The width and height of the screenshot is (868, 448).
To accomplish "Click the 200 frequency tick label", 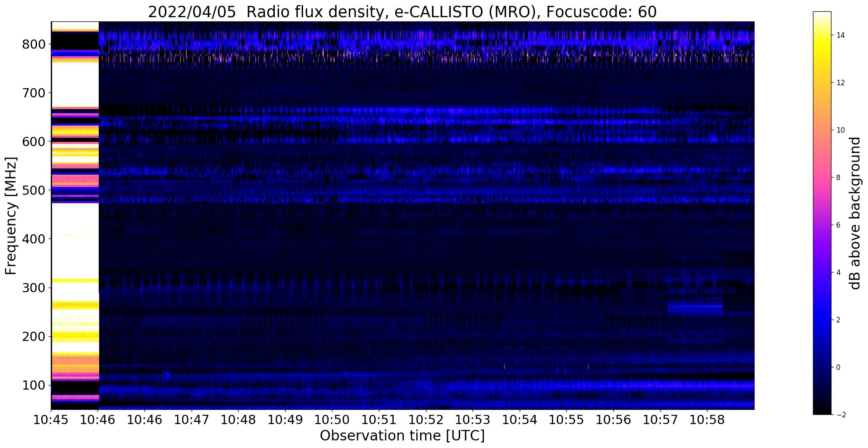I will pos(33,336).
